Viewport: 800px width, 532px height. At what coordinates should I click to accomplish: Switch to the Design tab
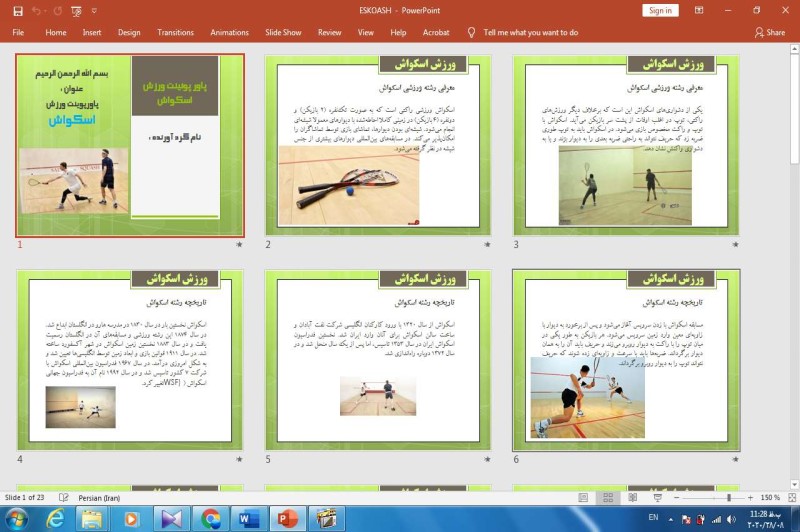[129, 32]
